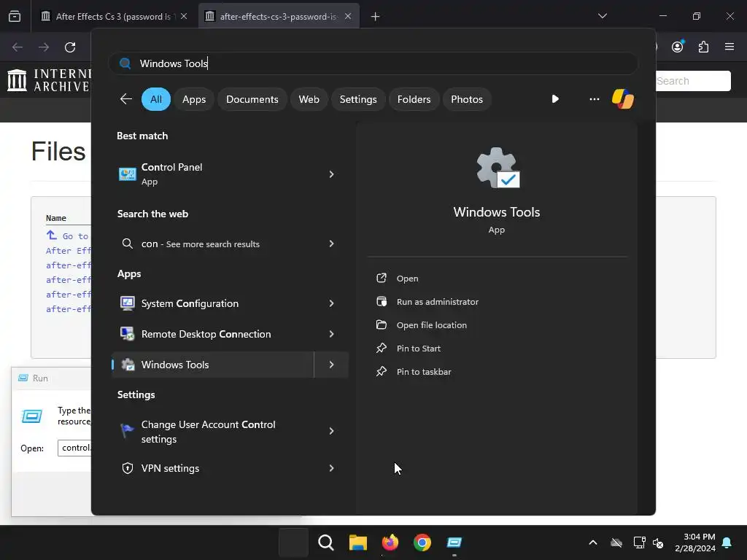
Task: Switch to the Folders filter tab
Action: [414, 99]
